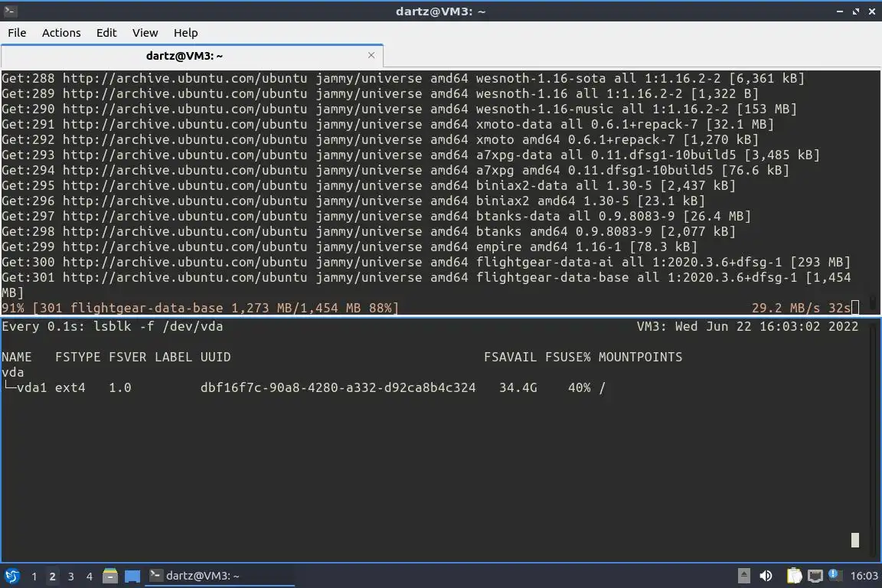Click the UUID dbf16f7c-90a8-4280-a332-d92ca8b4c324
The height and width of the screenshot is (588, 882).
338,387
